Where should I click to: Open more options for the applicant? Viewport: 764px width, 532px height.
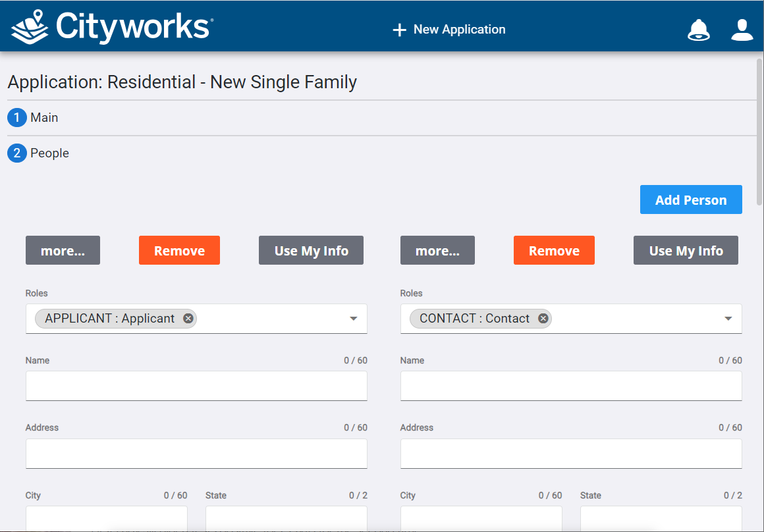[63, 250]
